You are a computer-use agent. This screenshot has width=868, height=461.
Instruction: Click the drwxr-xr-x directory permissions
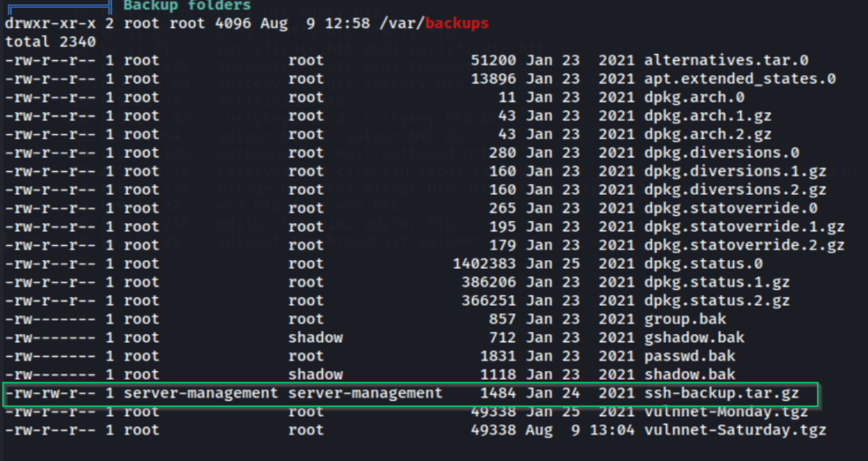tap(50, 24)
